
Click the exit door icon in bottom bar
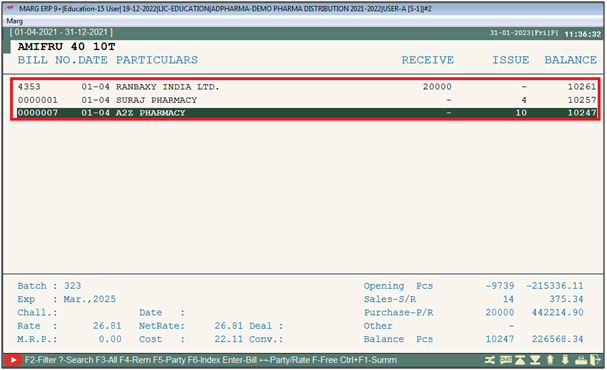(x=596, y=360)
